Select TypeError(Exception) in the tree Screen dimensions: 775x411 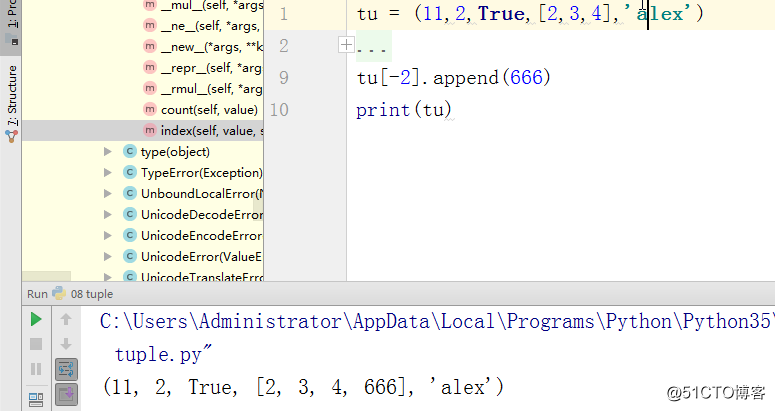click(x=202, y=172)
